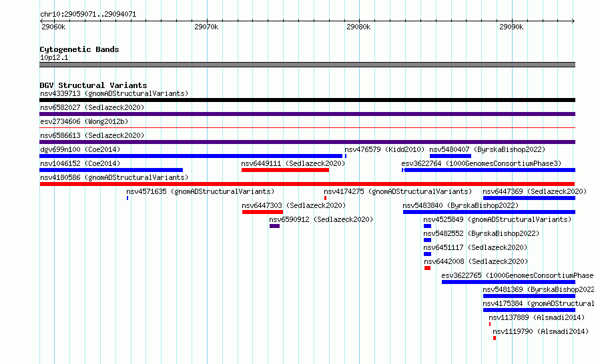Click the nsv4175384 variant label

point(539,303)
